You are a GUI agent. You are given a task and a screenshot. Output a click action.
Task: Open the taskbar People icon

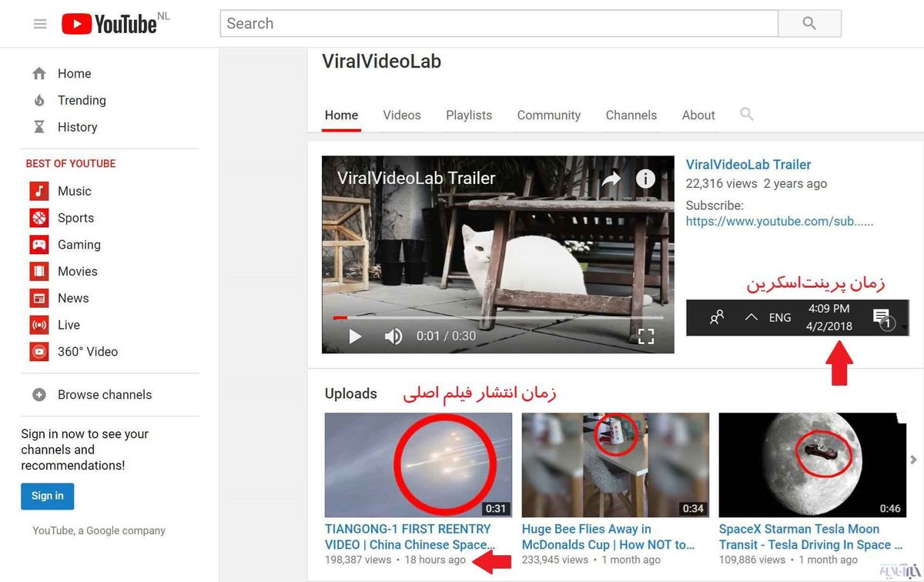(x=717, y=317)
